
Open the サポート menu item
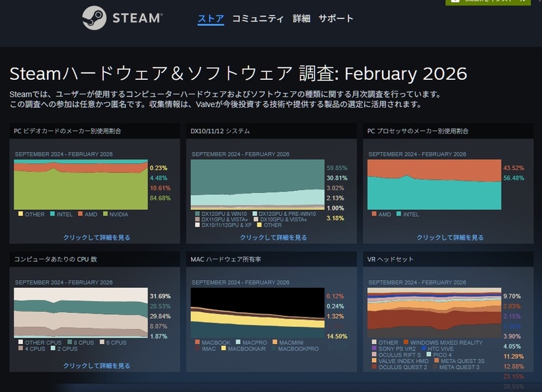coord(336,18)
